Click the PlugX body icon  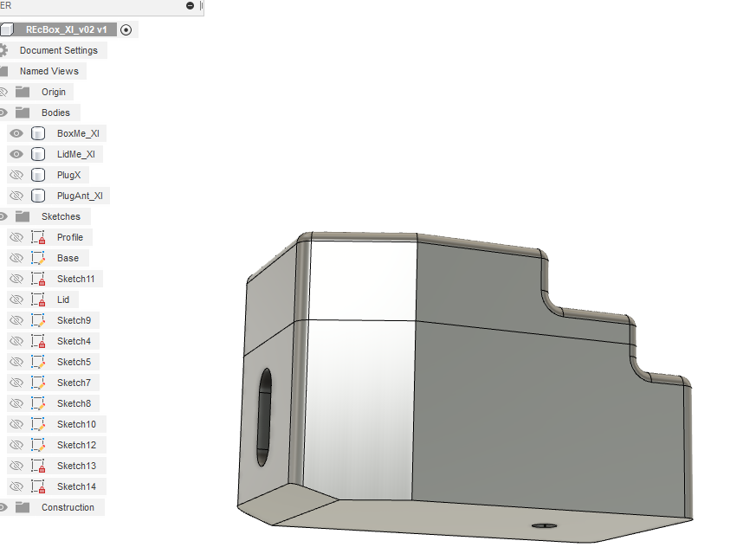click(38, 175)
